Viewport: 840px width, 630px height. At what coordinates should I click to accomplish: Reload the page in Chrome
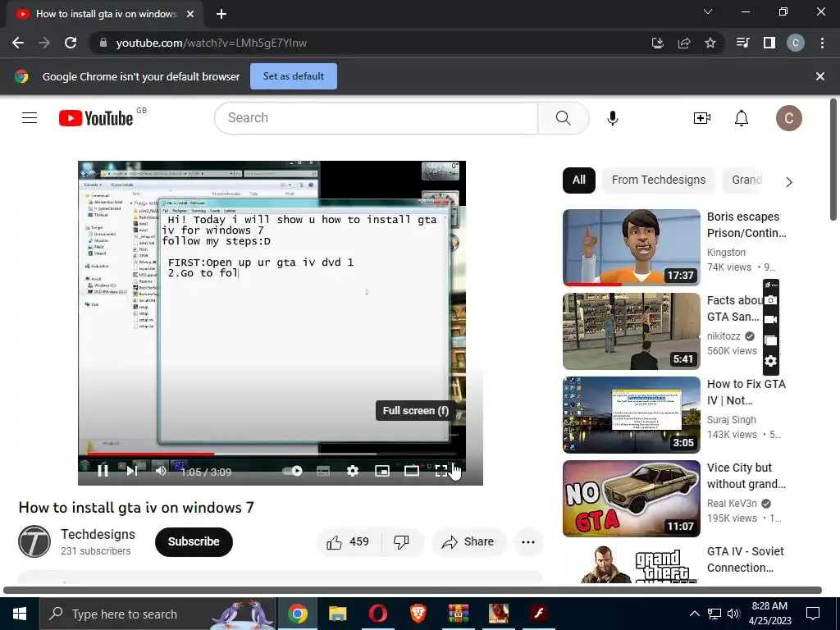point(71,43)
